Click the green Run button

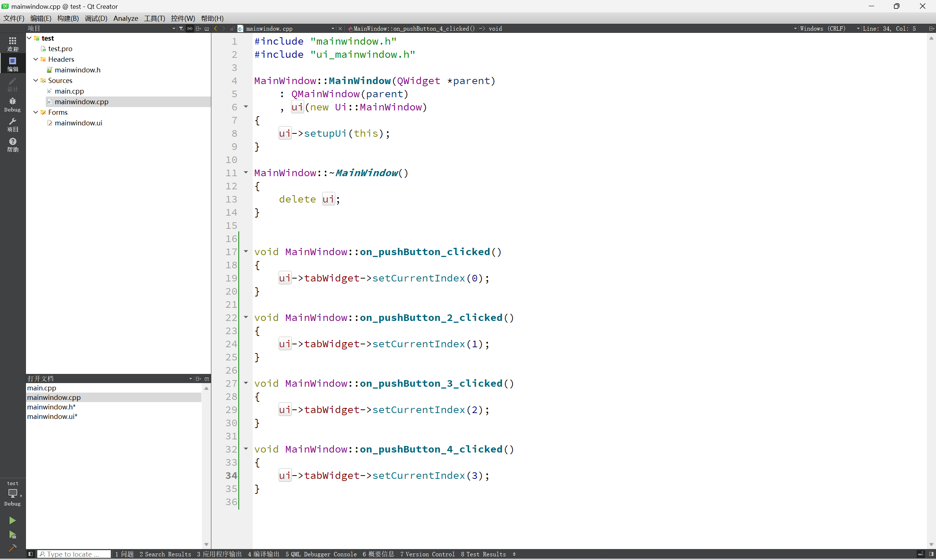pos(12,521)
